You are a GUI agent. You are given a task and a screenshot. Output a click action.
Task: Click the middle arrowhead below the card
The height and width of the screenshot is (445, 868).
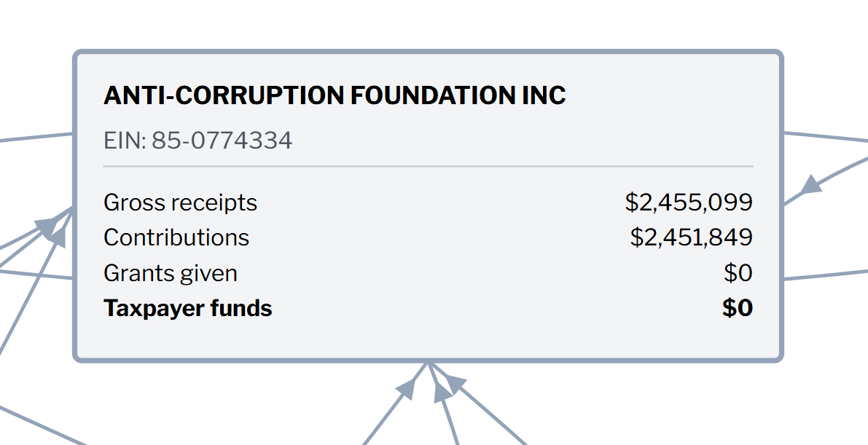coord(442,392)
